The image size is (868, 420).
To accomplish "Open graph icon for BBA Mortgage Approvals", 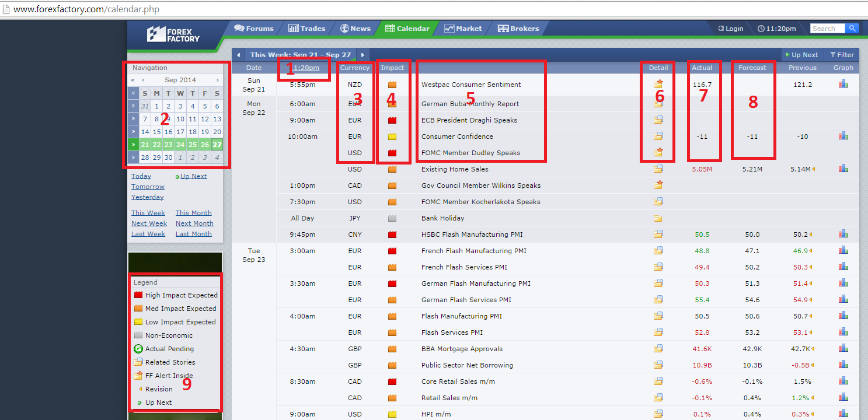I will [x=843, y=348].
